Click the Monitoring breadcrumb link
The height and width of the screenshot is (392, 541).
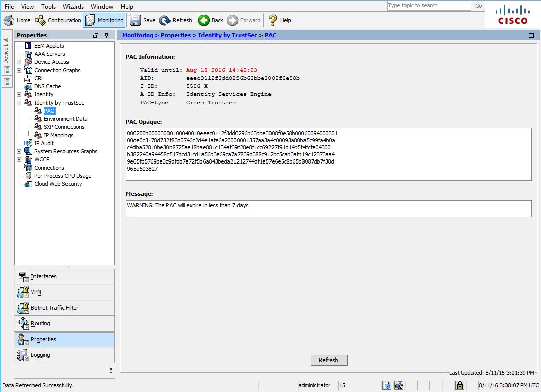pyautogui.click(x=138, y=35)
